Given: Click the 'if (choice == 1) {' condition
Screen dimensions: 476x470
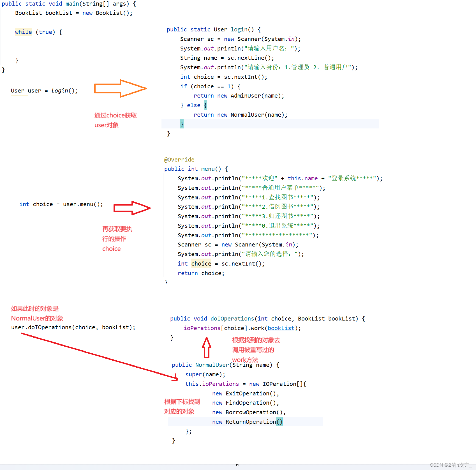Looking at the screenshot, I should pos(210,86).
